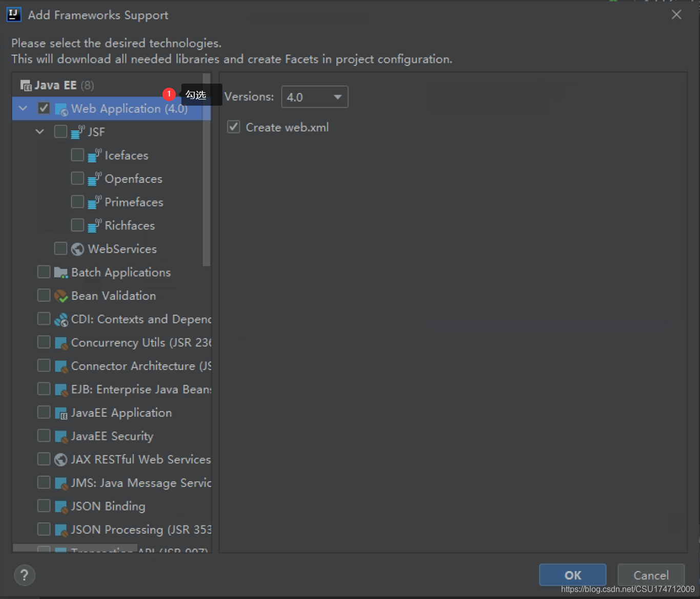
Task: Check the WebServices checkbox
Action: pos(60,249)
